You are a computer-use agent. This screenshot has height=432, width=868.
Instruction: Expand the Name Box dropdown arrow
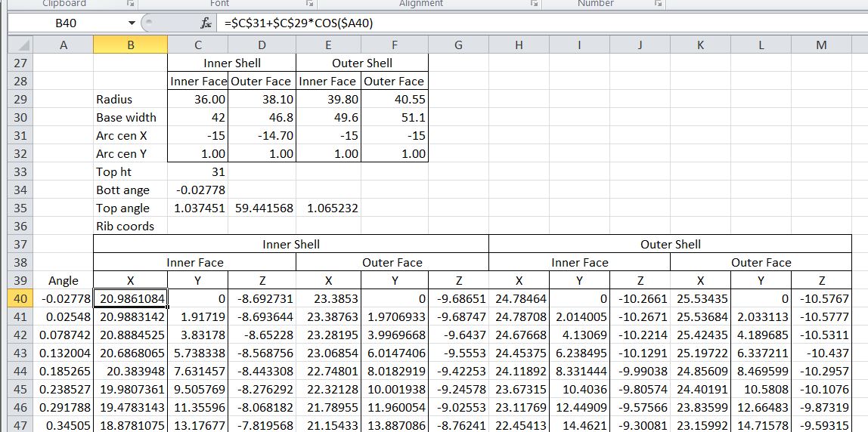(x=134, y=23)
